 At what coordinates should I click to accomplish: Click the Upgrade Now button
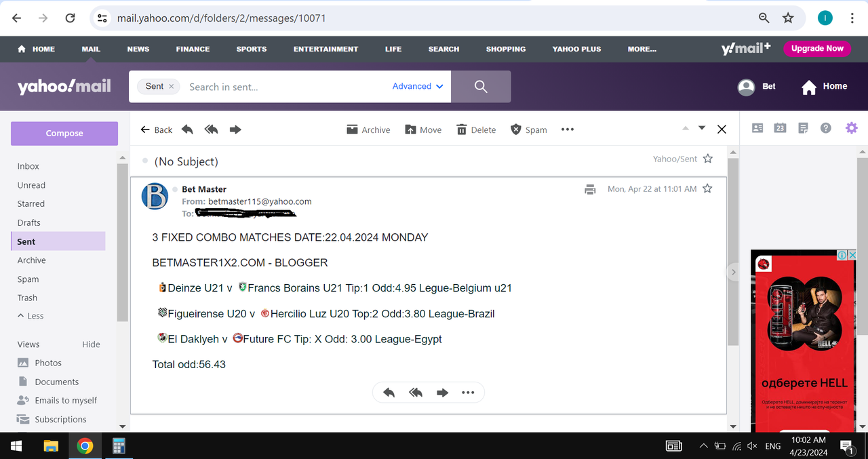point(817,48)
